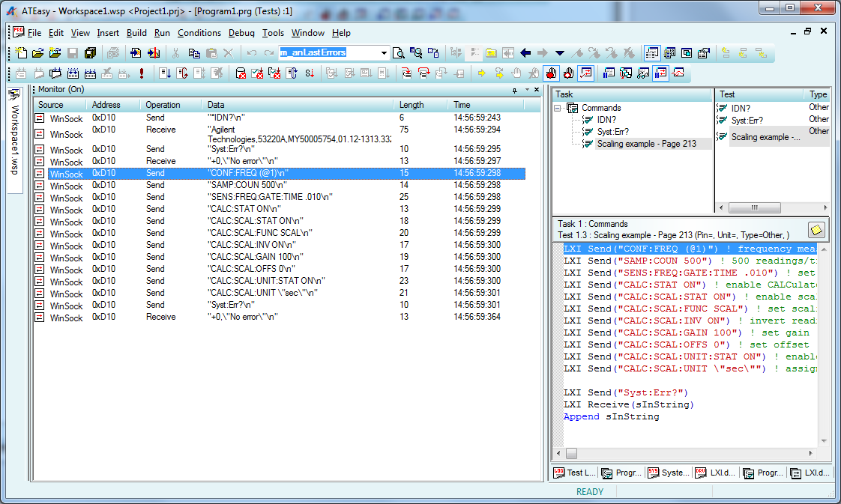
Task: Collapse the Commands tree node
Action: pyautogui.click(x=558, y=108)
